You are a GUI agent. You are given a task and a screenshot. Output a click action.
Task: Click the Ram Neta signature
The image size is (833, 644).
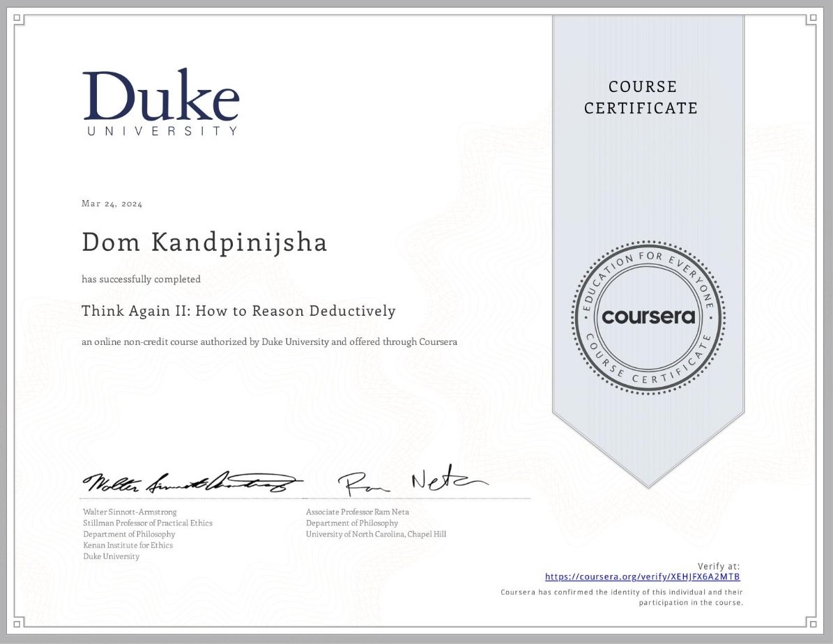[x=413, y=480]
